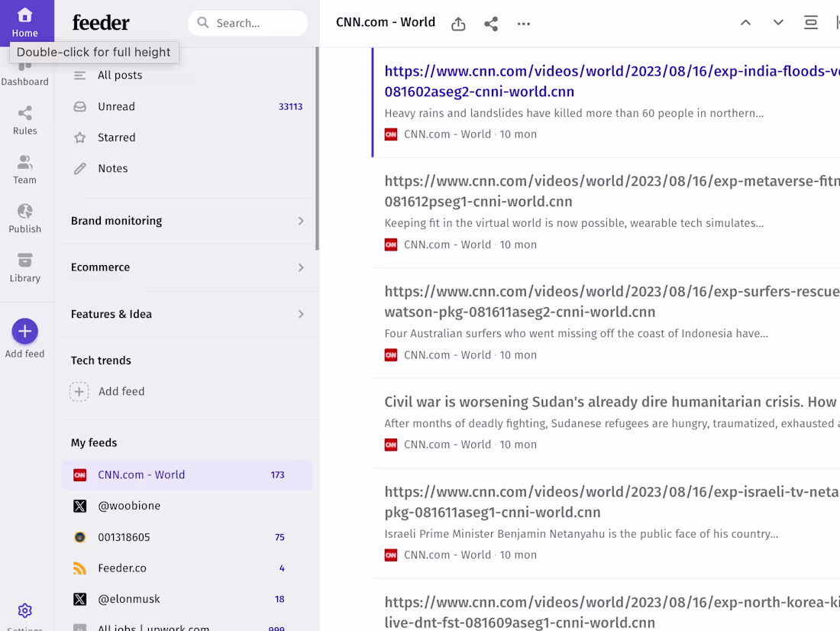Click the My feeds heading

(94, 443)
